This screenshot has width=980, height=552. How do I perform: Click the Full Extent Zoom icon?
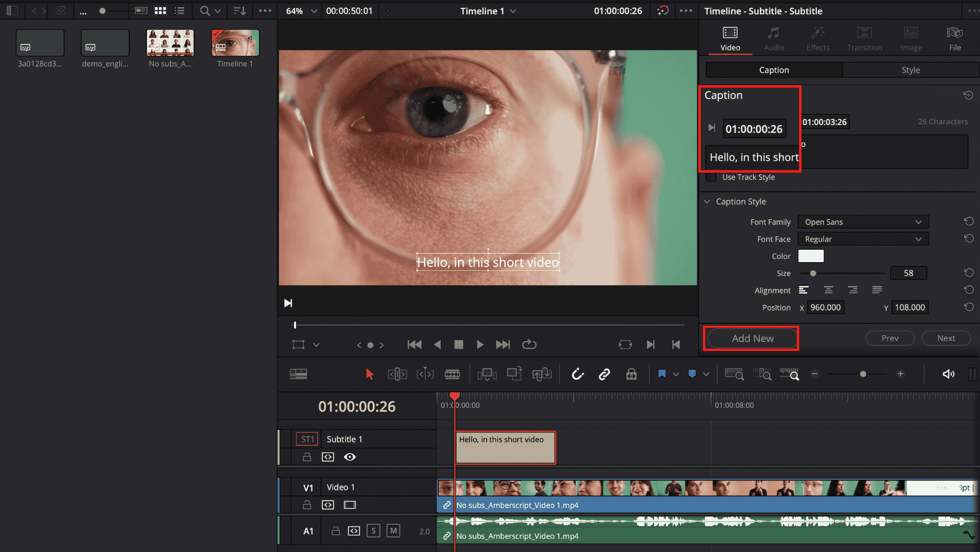coord(734,374)
